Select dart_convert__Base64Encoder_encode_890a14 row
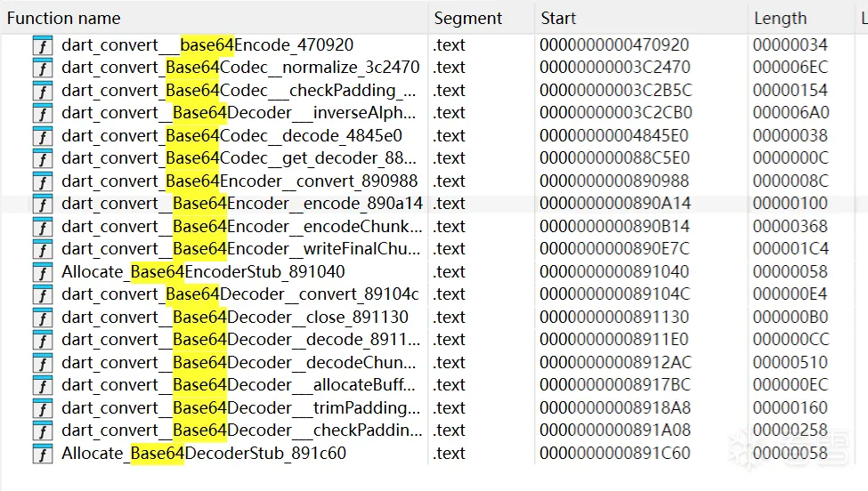Image resolution: width=868 pixels, height=491 pixels. tap(434, 204)
